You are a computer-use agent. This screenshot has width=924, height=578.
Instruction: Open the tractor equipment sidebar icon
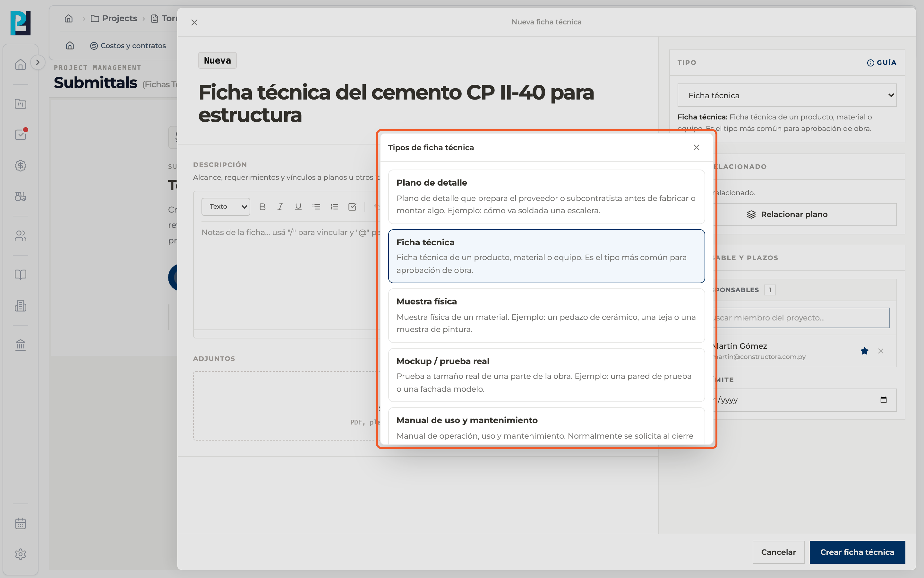point(21,197)
